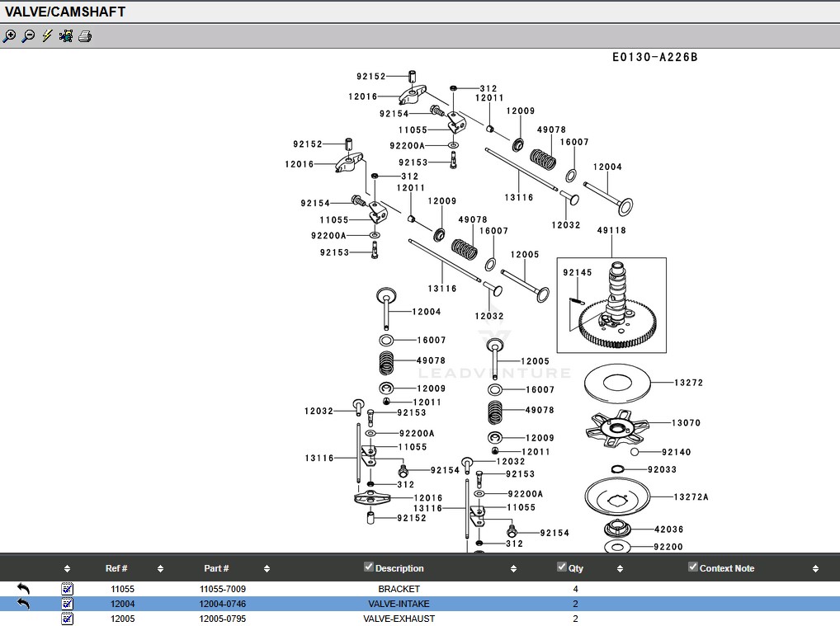Select part number 11055-7009
This screenshot has height=626, width=840.
click(x=222, y=589)
